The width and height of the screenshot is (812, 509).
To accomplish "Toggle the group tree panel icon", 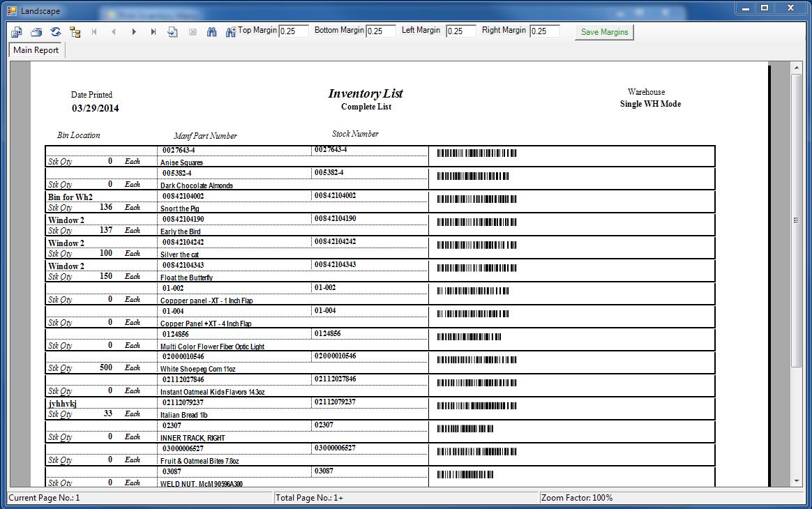I will [x=75, y=32].
